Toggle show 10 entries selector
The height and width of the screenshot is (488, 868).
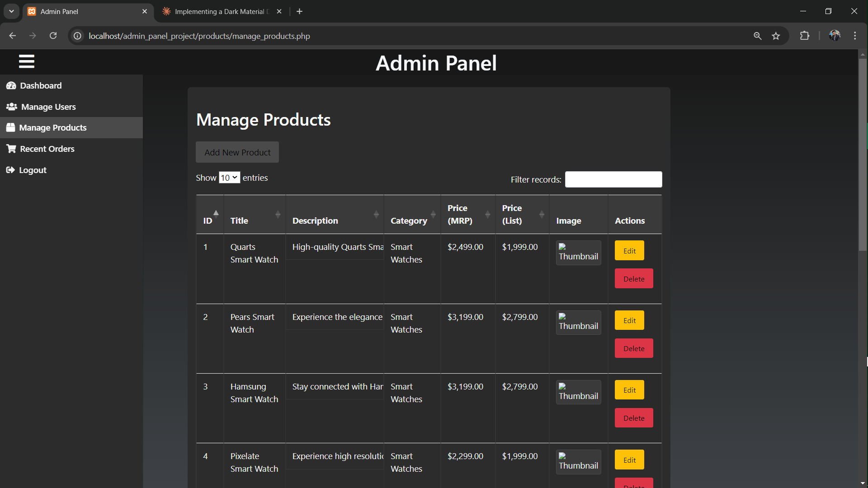click(229, 178)
